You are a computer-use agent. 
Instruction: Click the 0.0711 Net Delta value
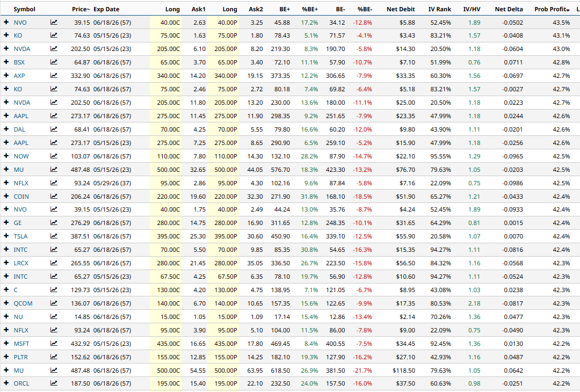513,62
